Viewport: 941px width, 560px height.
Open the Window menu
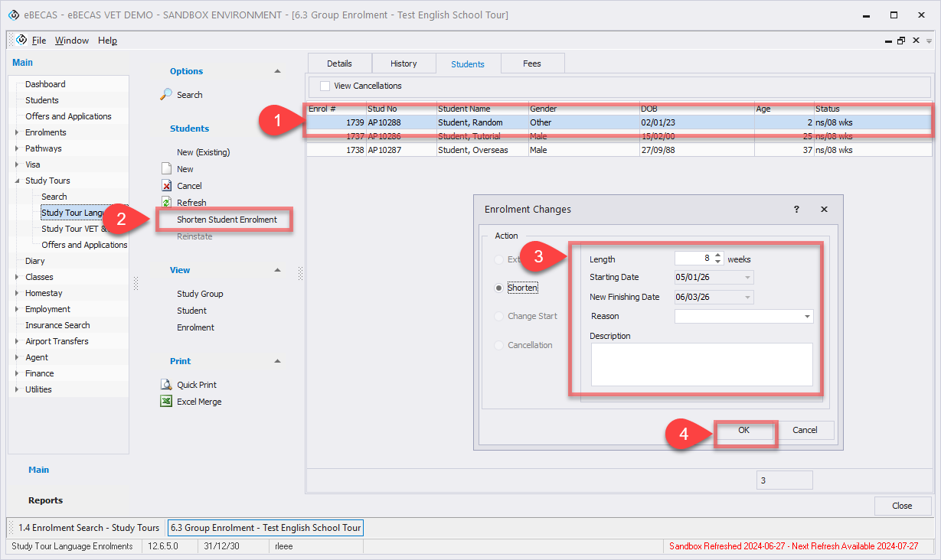coord(71,41)
